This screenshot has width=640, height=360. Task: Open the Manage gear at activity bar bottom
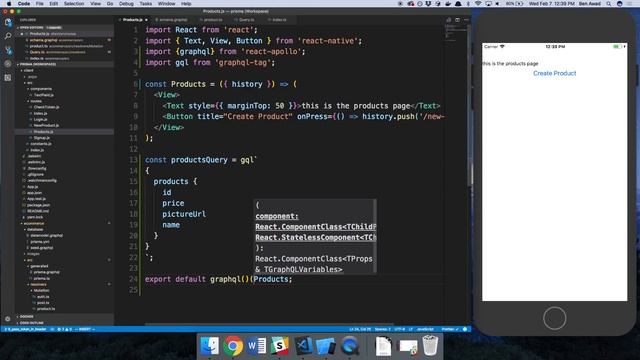point(8,319)
